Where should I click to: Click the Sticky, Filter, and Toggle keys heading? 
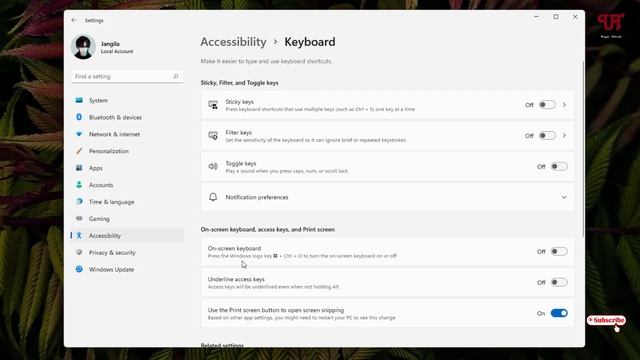click(240, 82)
